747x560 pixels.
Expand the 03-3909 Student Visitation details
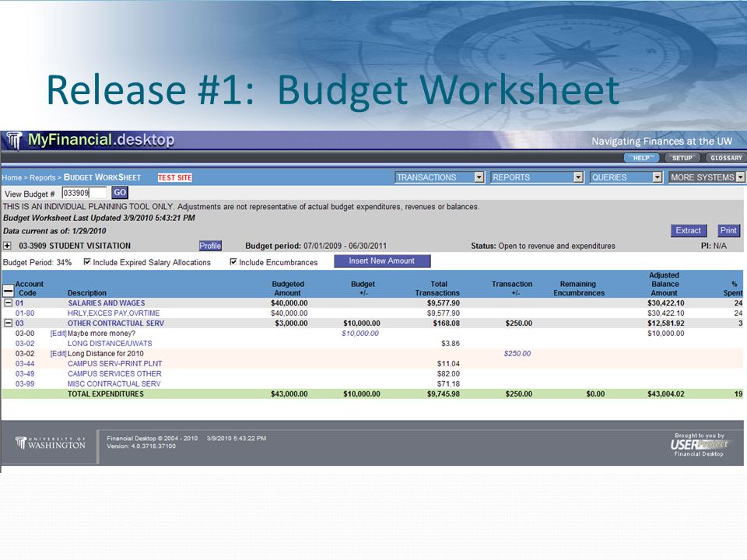click(7, 246)
